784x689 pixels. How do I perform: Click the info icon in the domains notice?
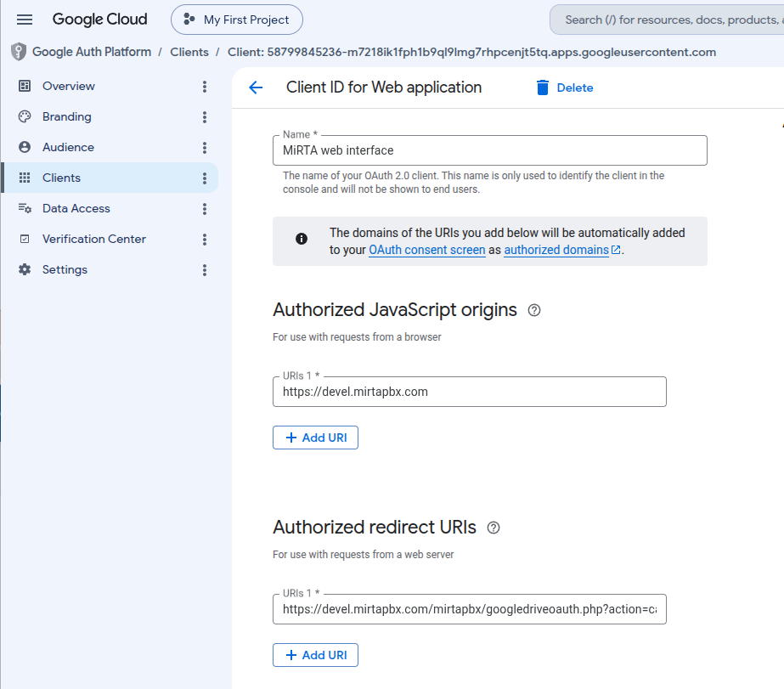[x=302, y=239]
